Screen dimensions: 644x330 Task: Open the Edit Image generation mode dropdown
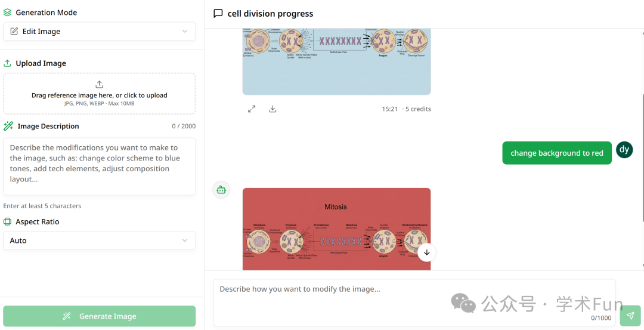[x=100, y=32]
